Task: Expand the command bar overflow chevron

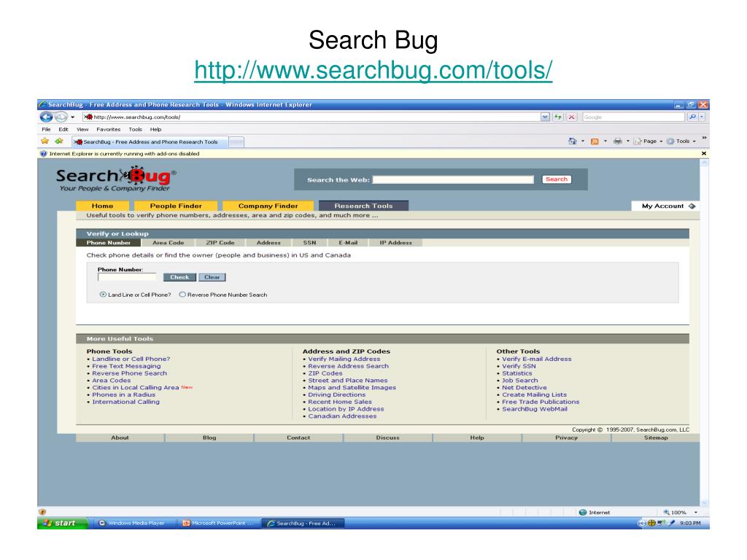Action: coord(704,138)
